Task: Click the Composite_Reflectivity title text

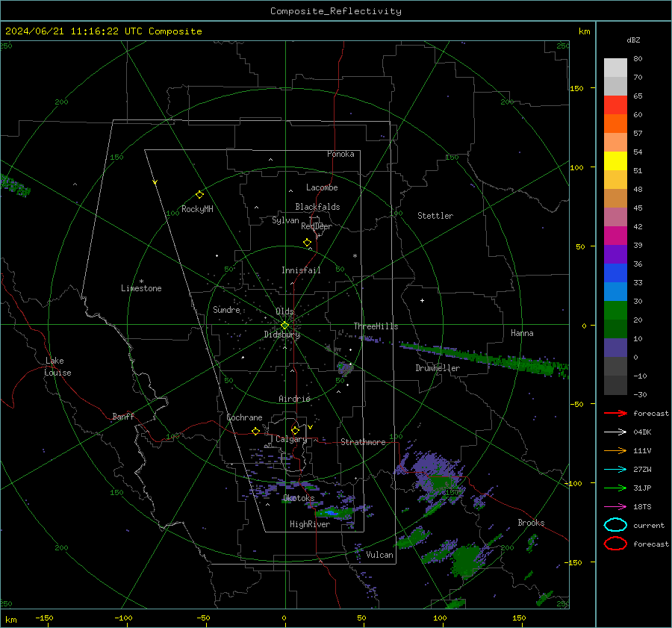Action: 336,11
